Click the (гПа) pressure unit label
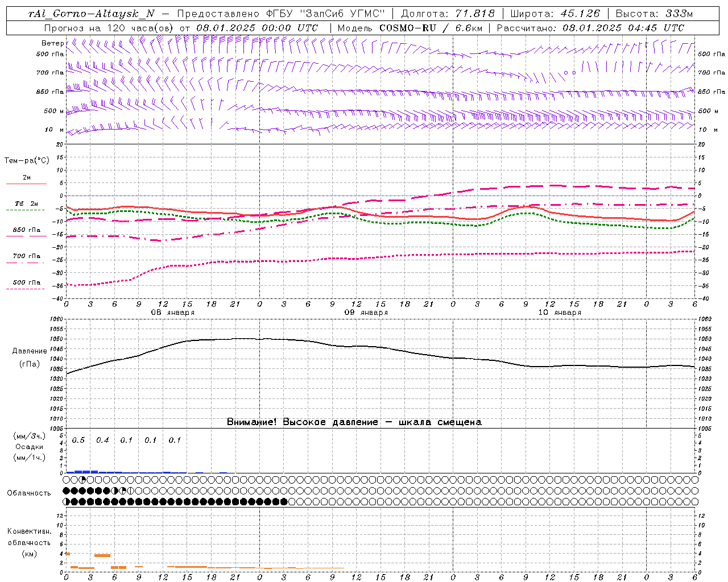728x582 pixels. [30, 364]
